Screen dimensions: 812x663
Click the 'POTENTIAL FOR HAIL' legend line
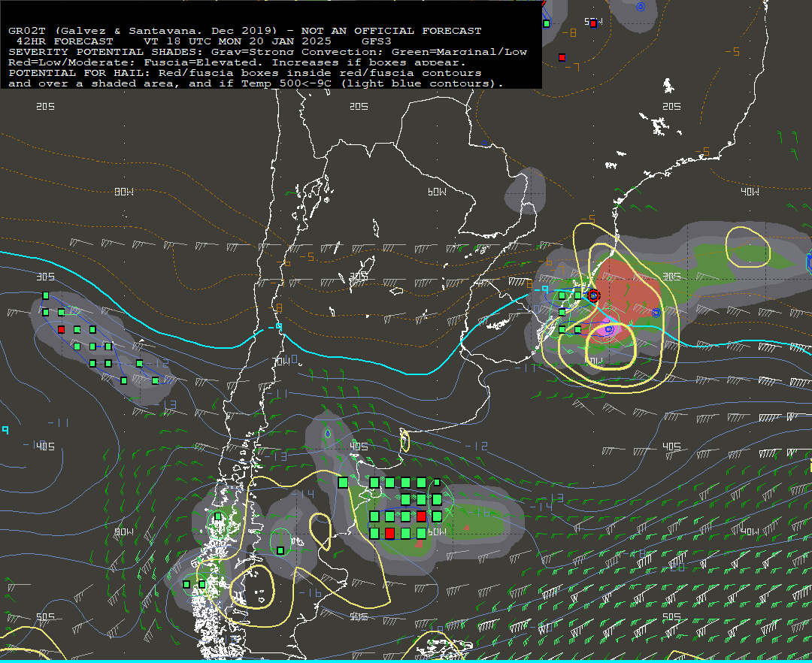[245, 73]
